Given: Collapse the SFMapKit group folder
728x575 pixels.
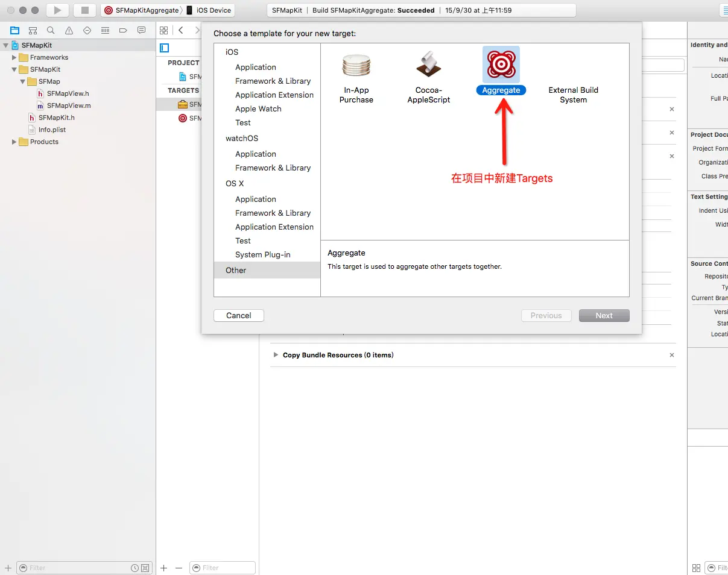Looking at the screenshot, I should pos(14,69).
